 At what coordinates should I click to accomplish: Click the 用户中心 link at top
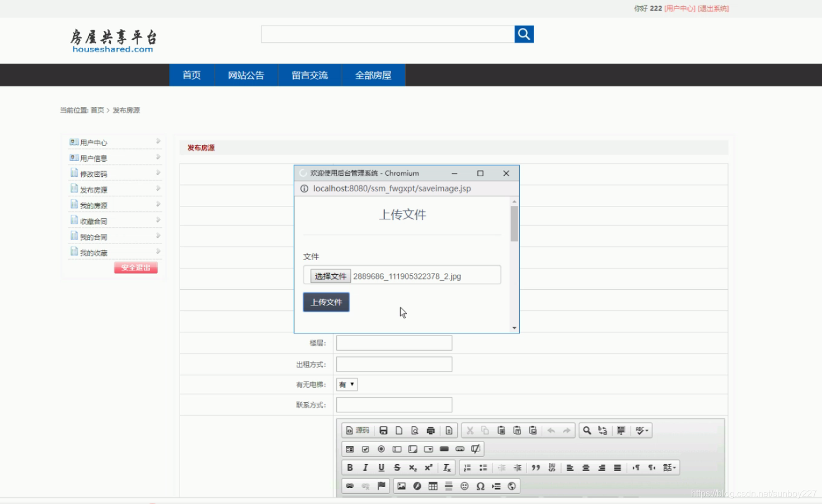click(680, 8)
